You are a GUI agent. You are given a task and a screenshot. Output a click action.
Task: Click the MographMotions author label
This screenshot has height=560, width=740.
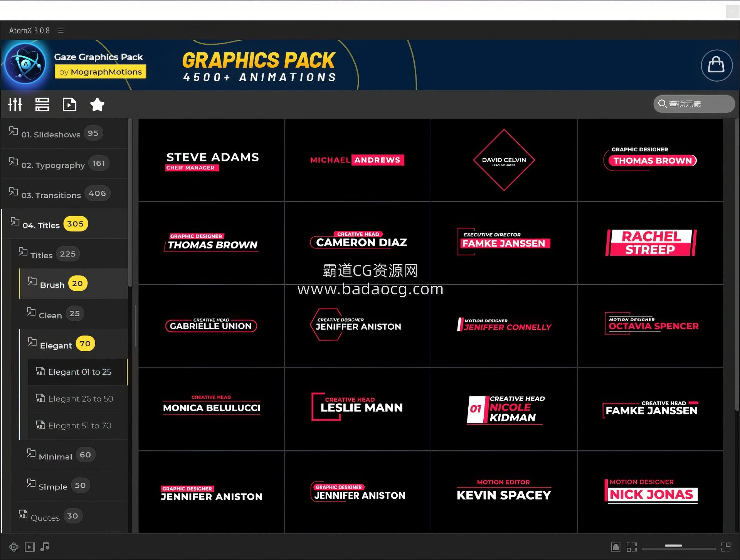pos(101,72)
